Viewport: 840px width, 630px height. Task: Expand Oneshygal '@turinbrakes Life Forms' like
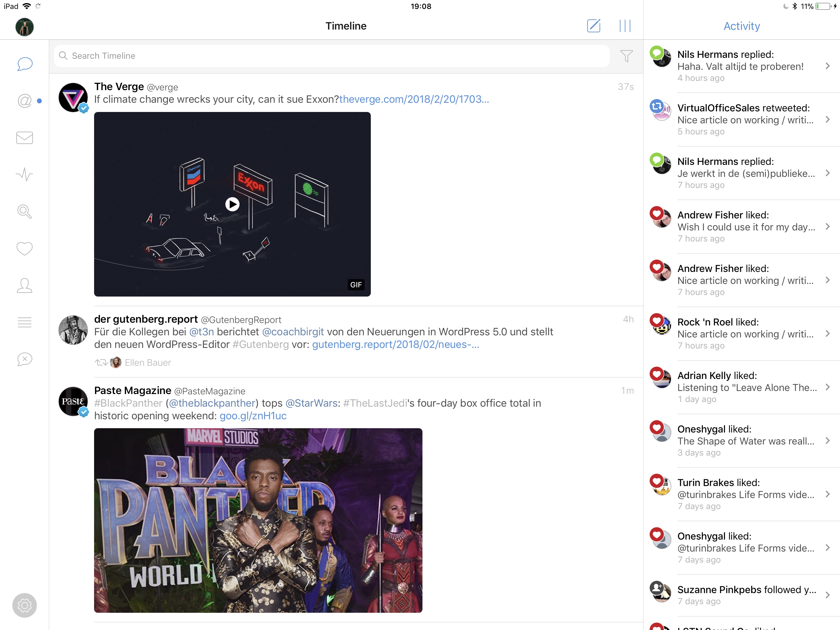[827, 548]
